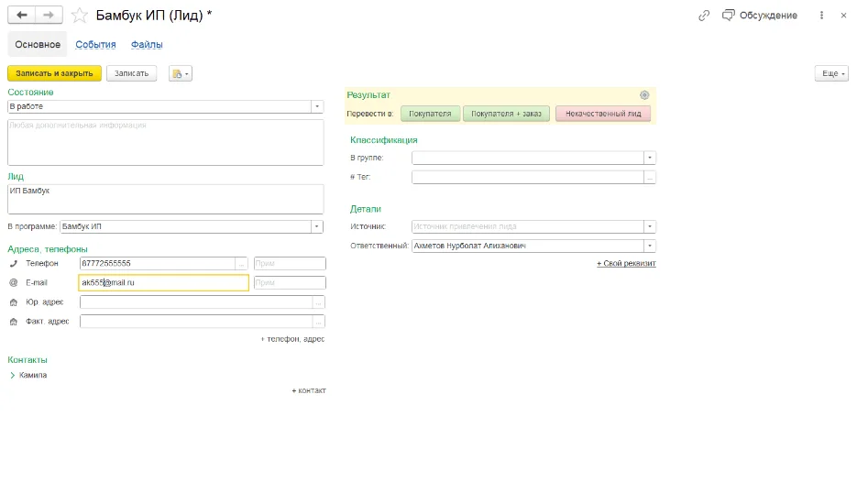Click the E-mail input field

coord(164,282)
